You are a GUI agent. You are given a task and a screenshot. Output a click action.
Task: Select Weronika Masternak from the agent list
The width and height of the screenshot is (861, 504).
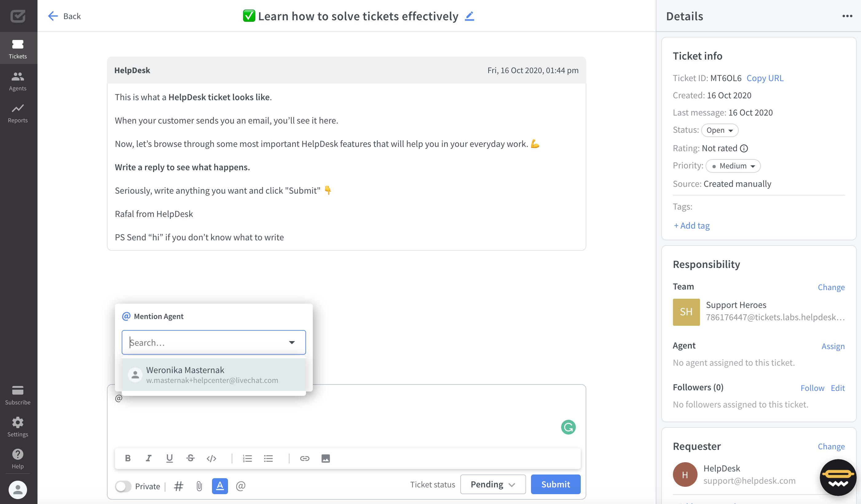[x=214, y=375]
